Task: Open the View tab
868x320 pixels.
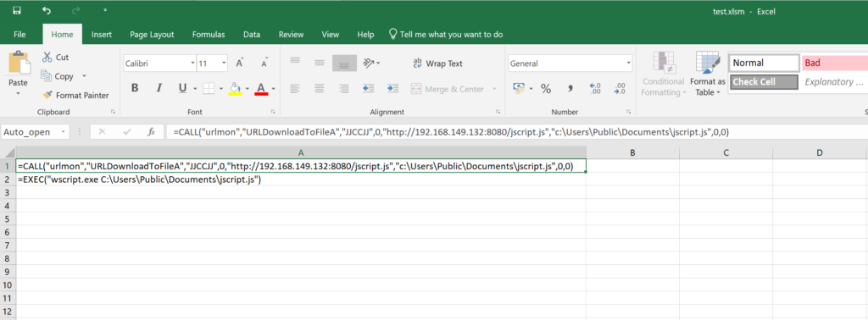Action: pyautogui.click(x=331, y=34)
